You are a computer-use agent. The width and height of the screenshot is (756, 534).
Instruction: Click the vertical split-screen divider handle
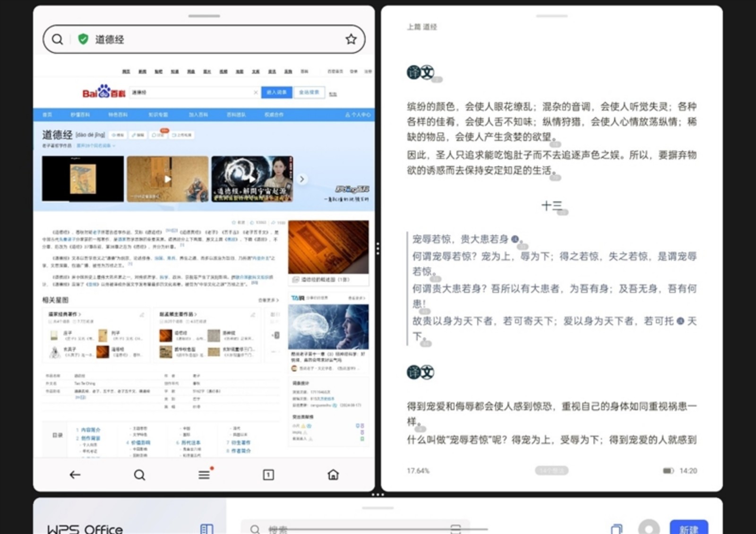pos(378,249)
